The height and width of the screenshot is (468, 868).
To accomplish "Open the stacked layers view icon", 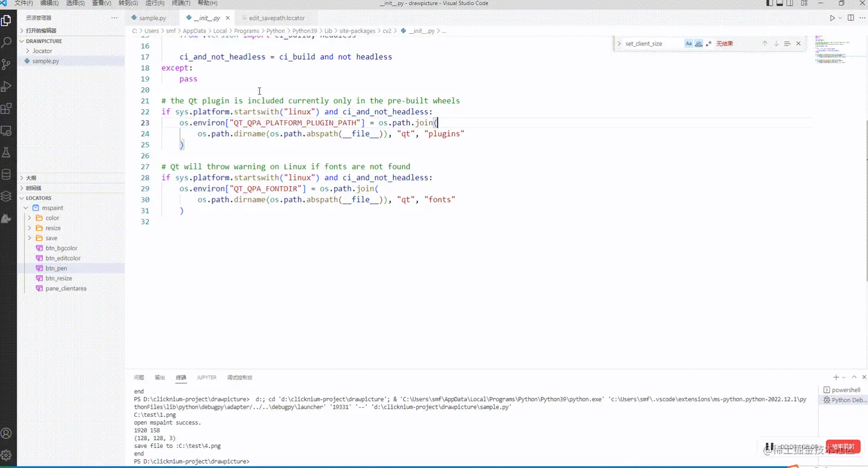I will (6, 196).
